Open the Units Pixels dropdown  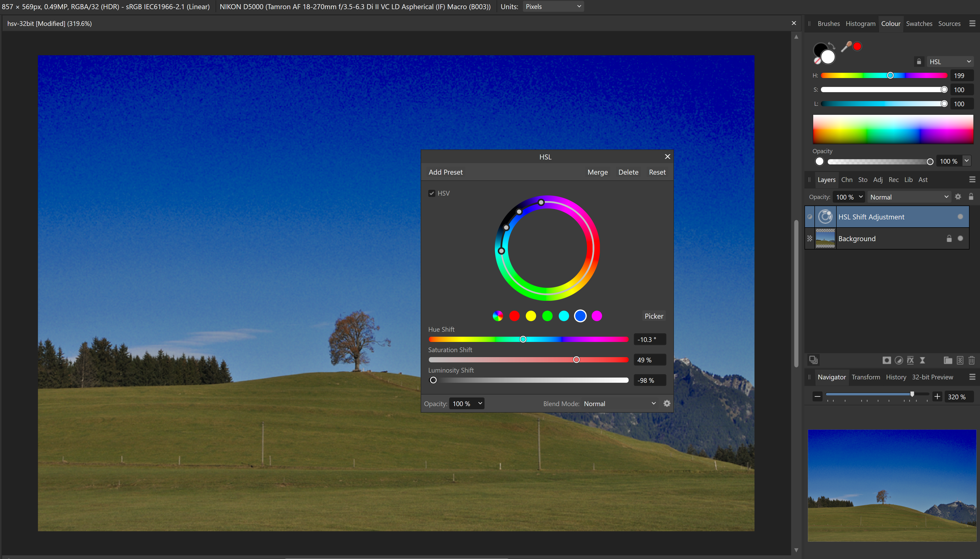point(553,7)
